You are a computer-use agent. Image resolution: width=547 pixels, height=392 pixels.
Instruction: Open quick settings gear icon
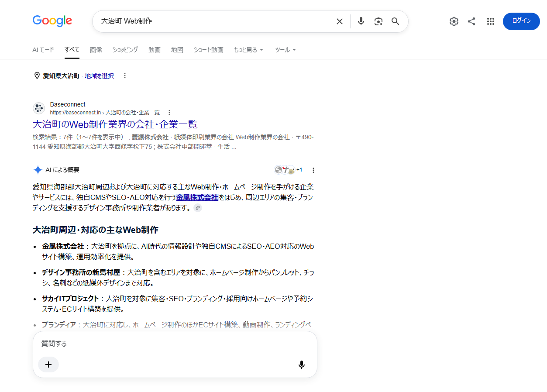(454, 21)
